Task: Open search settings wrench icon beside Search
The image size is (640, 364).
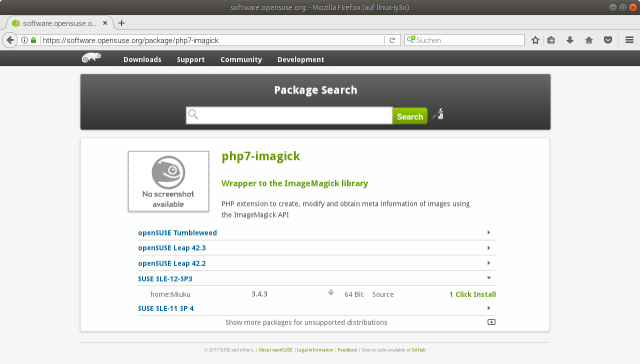Action: point(438,114)
